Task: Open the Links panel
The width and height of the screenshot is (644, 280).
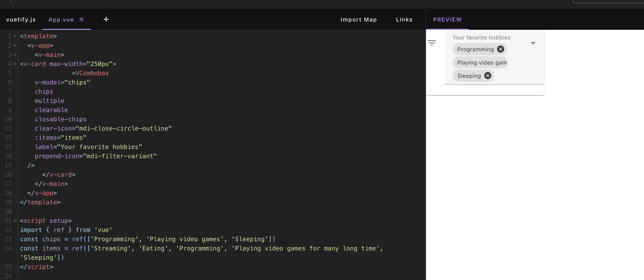Action: (404, 20)
